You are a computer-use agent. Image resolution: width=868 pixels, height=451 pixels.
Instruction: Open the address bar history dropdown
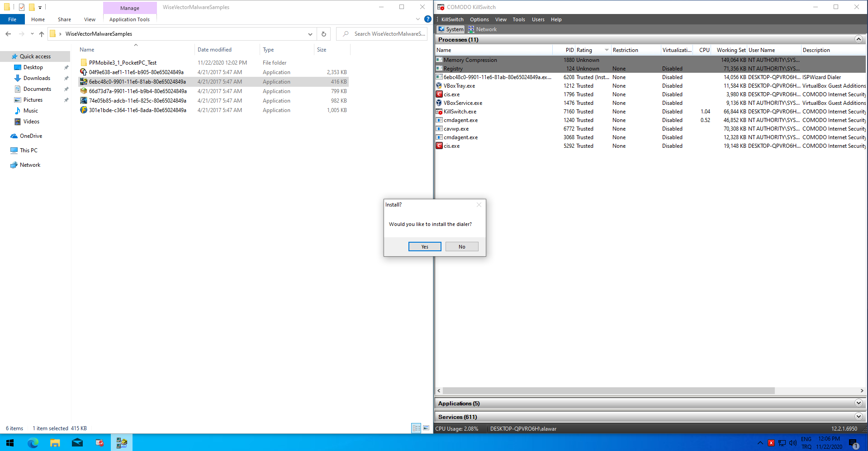point(310,34)
